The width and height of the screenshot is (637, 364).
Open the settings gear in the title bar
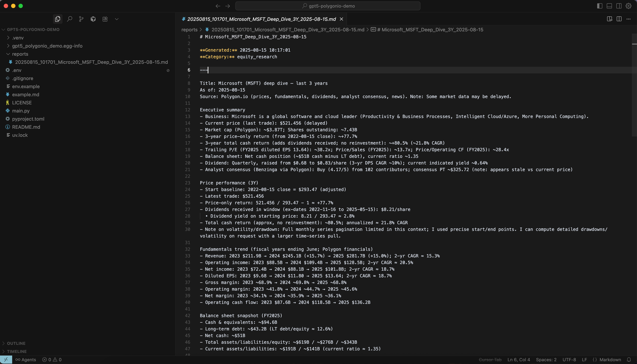(628, 6)
